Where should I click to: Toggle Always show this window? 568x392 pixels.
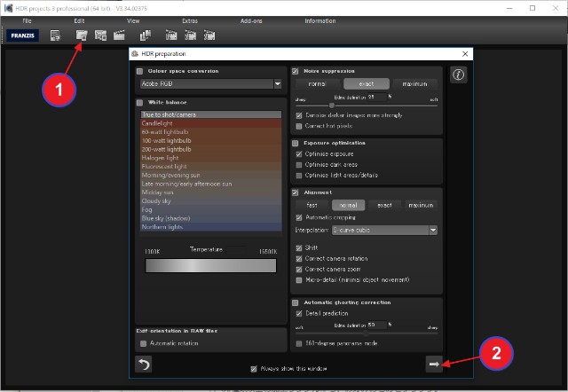click(254, 367)
